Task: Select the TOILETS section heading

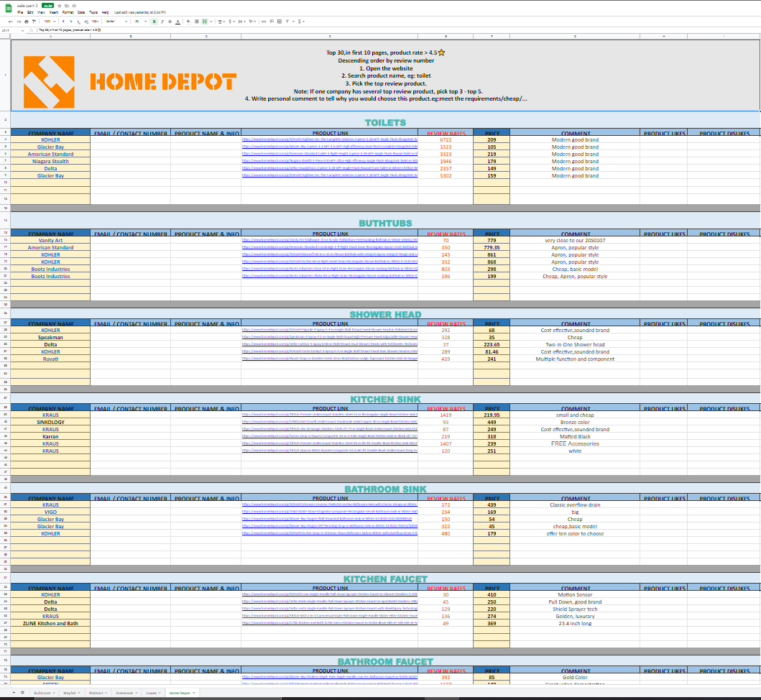Action: (385, 122)
